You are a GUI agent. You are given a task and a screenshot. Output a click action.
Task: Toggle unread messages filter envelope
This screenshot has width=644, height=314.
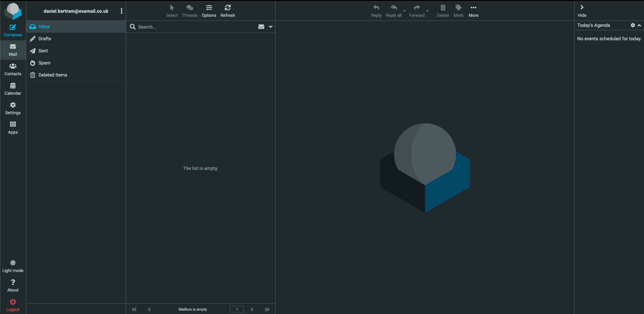click(x=261, y=27)
